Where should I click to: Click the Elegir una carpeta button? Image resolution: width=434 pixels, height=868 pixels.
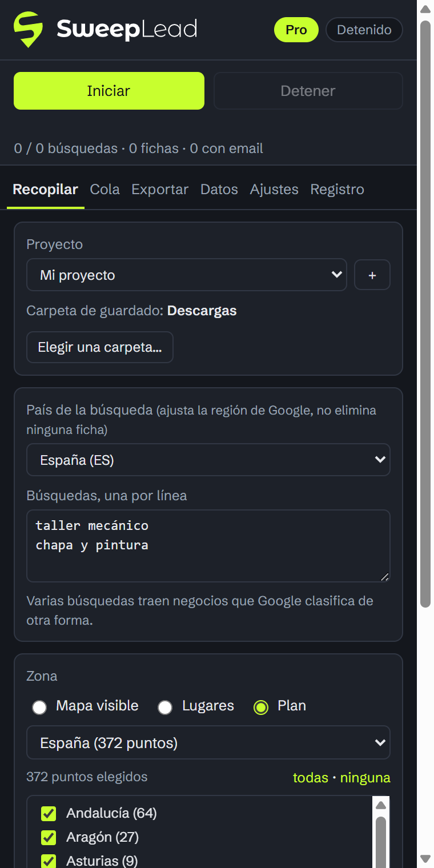pyautogui.click(x=100, y=347)
